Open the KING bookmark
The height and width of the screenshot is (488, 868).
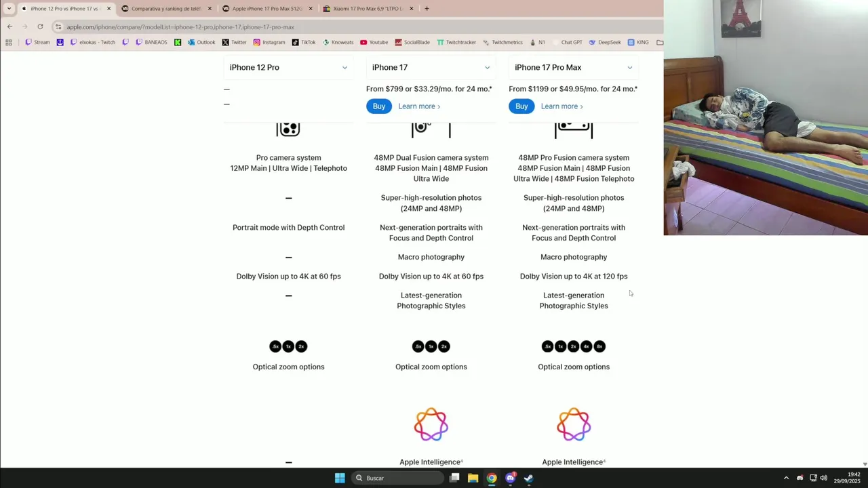tap(638, 42)
